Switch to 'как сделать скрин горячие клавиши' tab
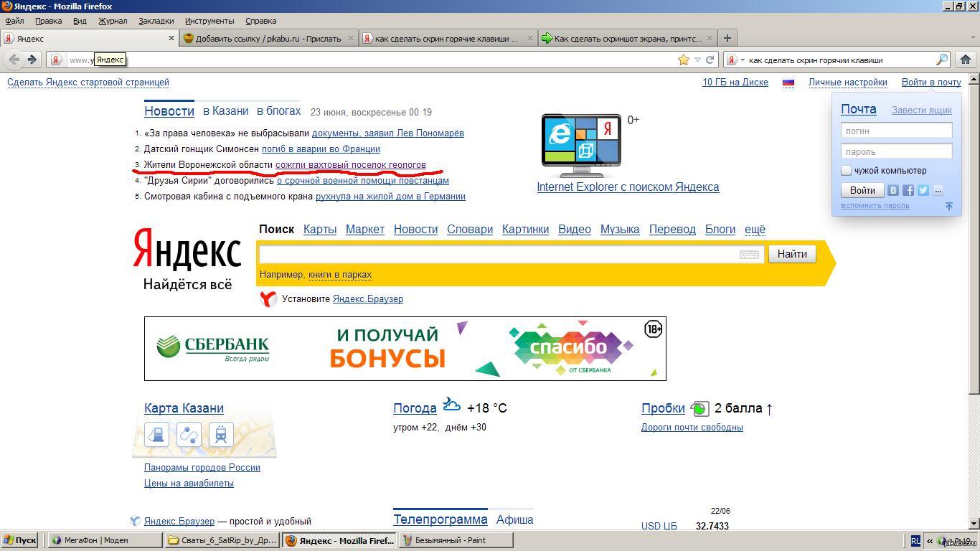This screenshot has height=551, width=980. [x=447, y=38]
